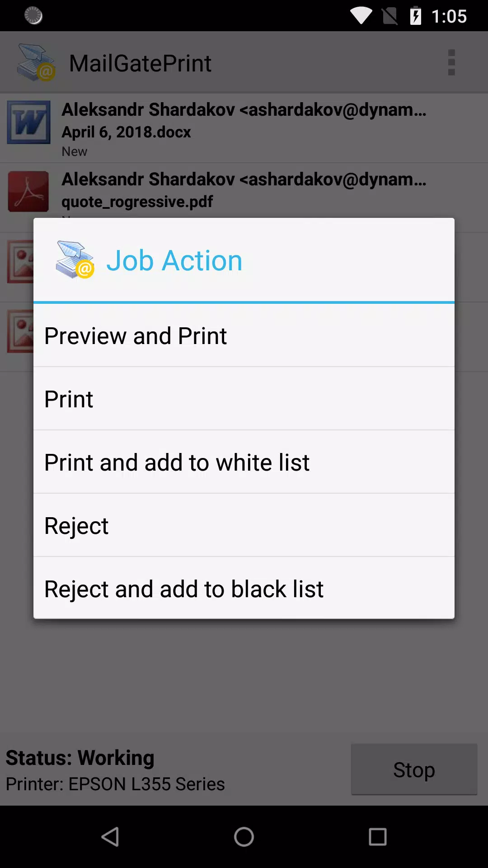The width and height of the screenshot is (488, 868).
Task: Select Reject and add to black list
Action: (x=244, y=588)
